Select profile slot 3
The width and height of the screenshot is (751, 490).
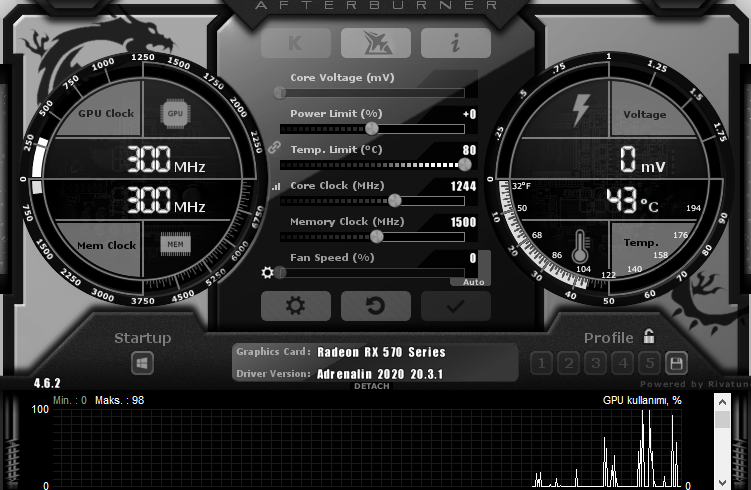point(596,363)
